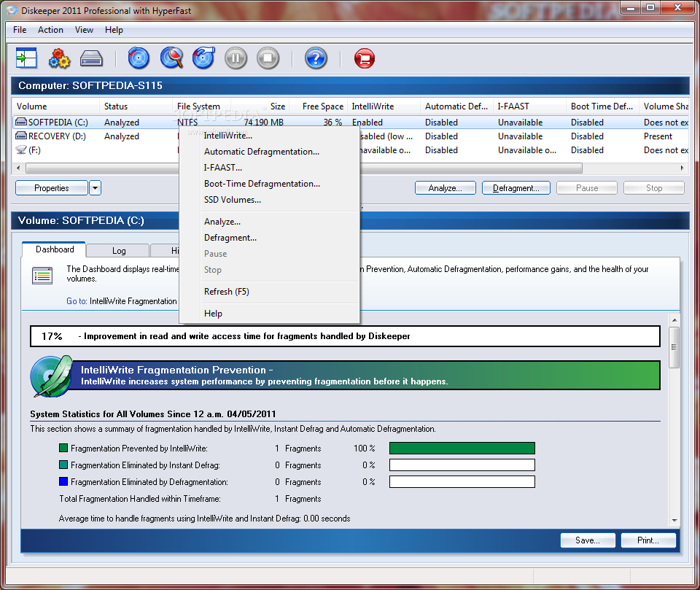The image size is (700, 590).
Task: Choose IntelliWrite... in the context menu
Action: tap(269, 136)
